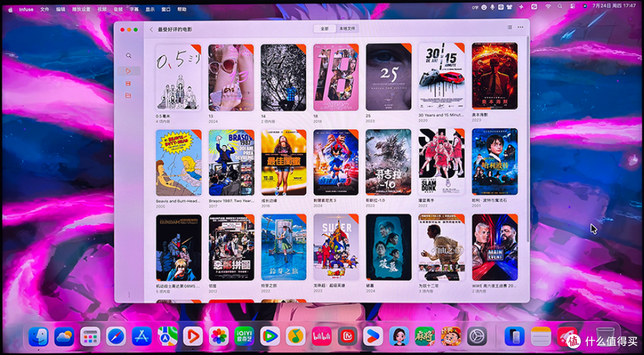Image resolution: width=644 pixels, height=355 pixels.
Task: Open the 成长边缘 movie poster
Action: [284, 163]
